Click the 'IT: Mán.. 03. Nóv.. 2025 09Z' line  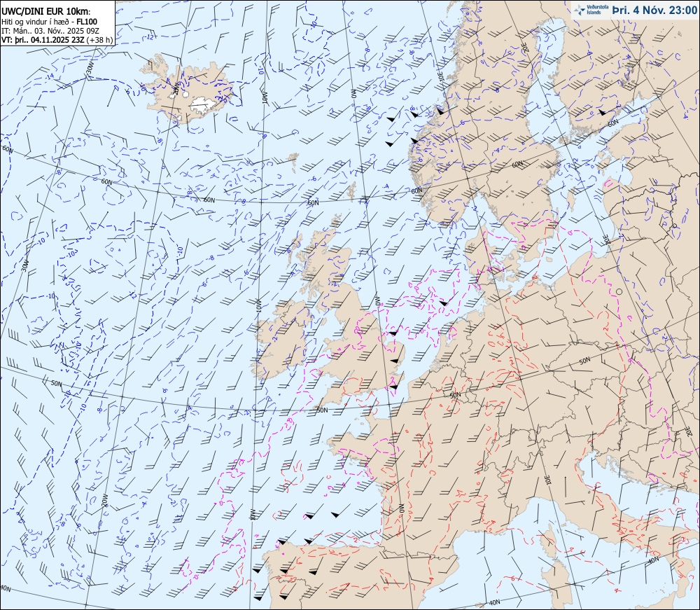click(50, 30)
